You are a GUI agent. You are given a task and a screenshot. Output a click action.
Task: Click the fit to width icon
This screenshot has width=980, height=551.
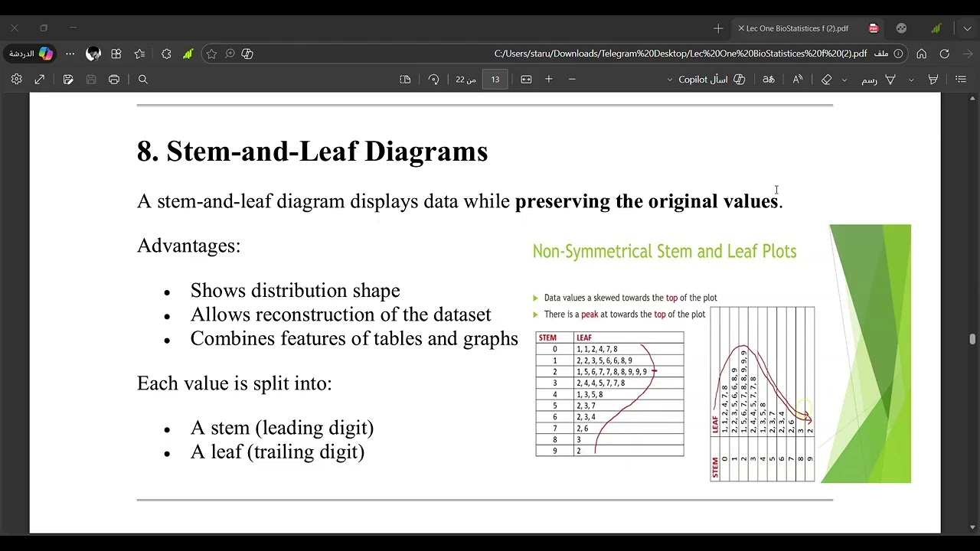point(526,80)
